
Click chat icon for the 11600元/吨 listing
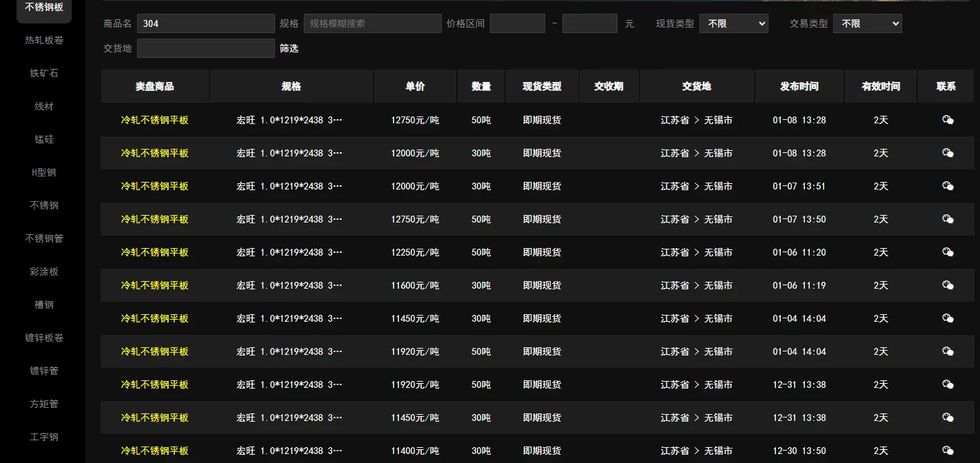pyautogui.click(x=948, y=285)
